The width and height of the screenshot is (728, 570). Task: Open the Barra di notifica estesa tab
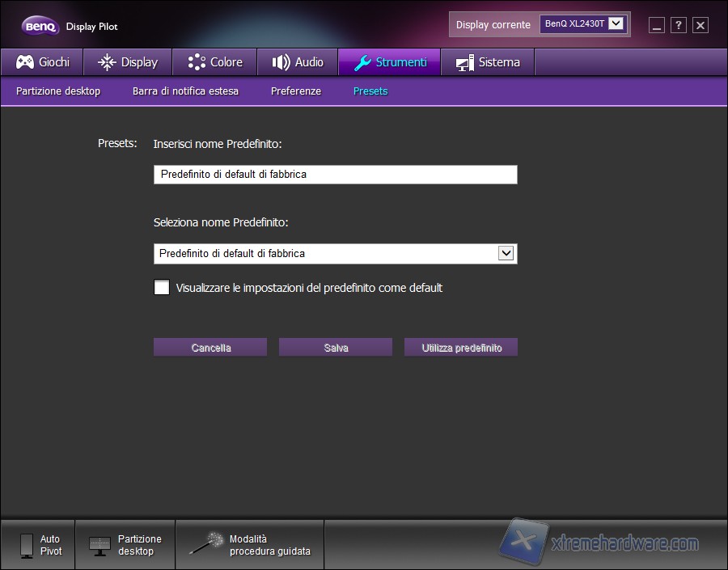click(185, 91)
